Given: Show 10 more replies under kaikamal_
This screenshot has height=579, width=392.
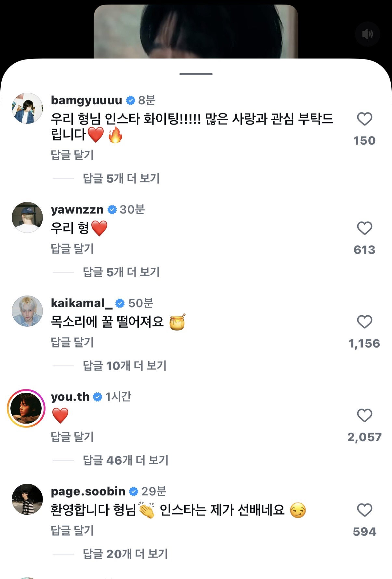Looking at the screenshot, I should point(124,366).
